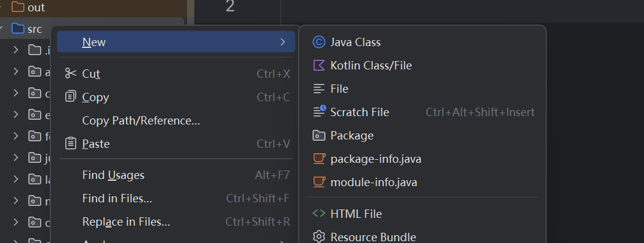The image size is (644, 243).
Task: Expand the package row starting with "l"
Action: (x=16, y=179)
